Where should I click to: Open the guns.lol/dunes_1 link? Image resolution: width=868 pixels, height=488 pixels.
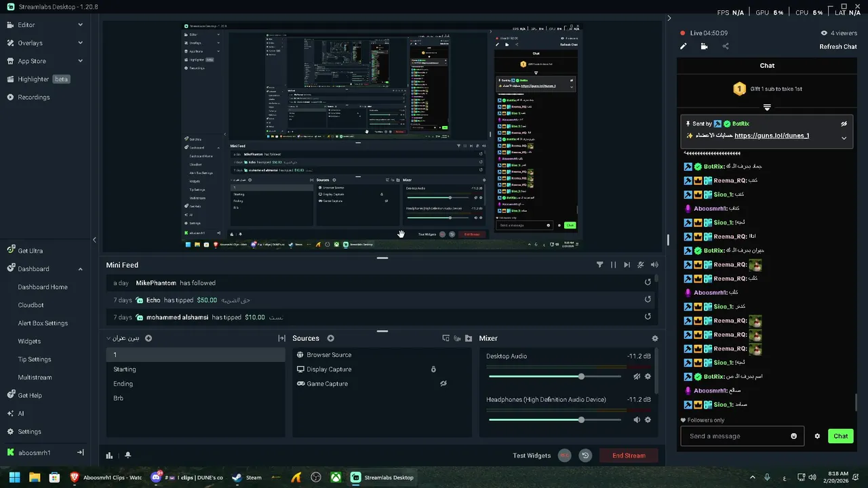pos(772,136)
